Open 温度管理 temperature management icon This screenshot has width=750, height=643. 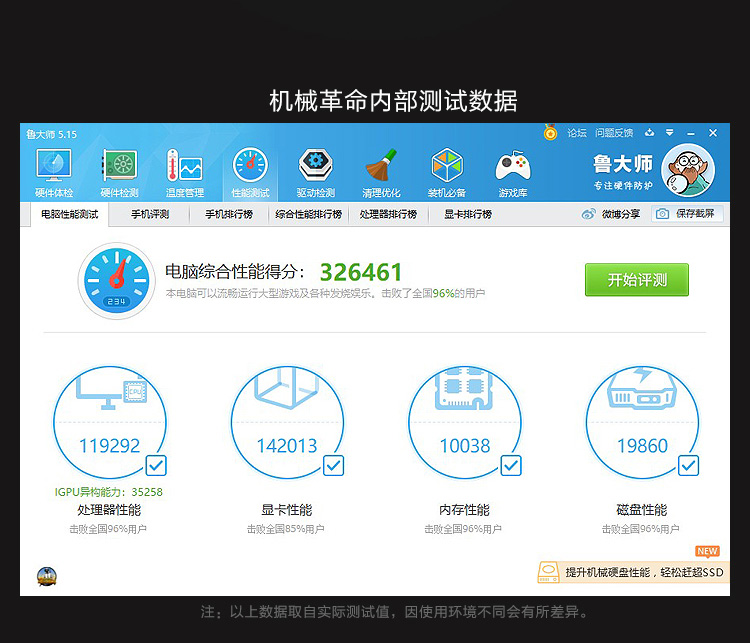185,165
